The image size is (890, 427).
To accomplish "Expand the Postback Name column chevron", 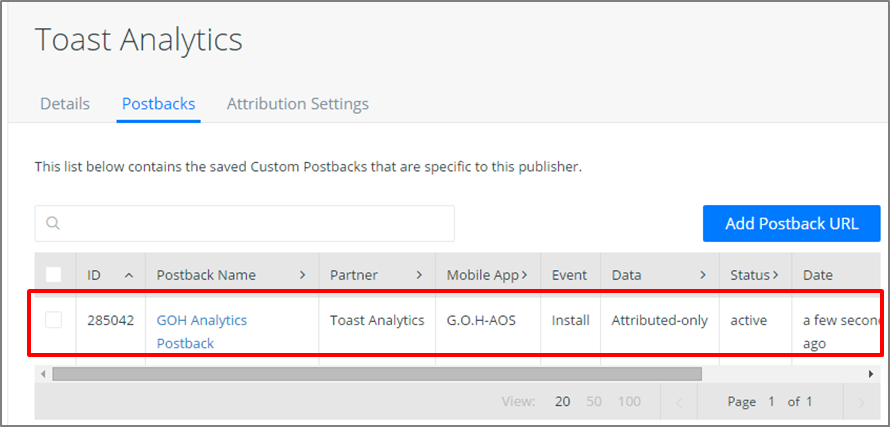I will point(303,275).
